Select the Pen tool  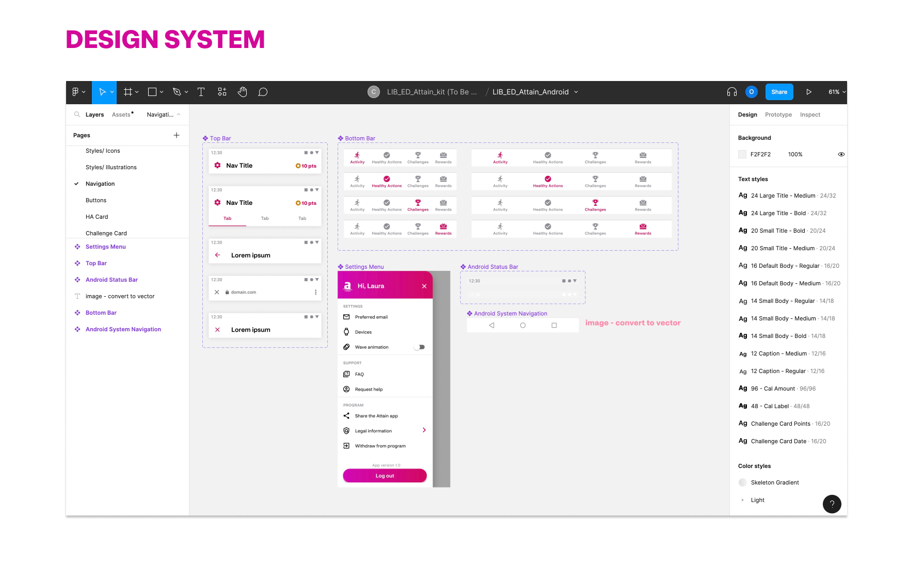pyautogui.click(x=177, y=92)
